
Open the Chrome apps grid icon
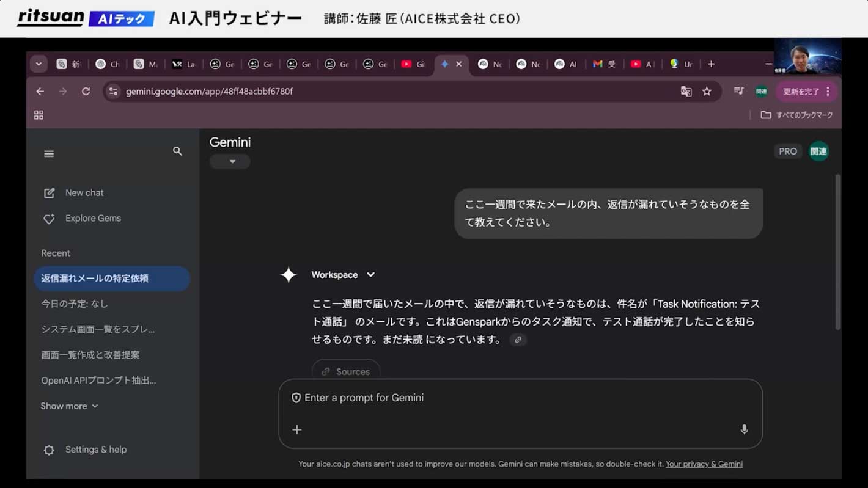[39, 115]
